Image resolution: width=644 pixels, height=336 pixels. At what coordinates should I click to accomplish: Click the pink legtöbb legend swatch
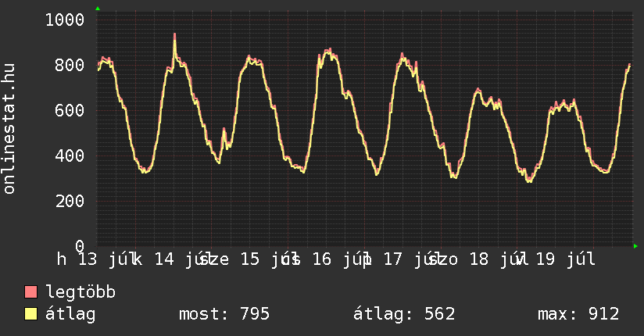pos(30,292)
